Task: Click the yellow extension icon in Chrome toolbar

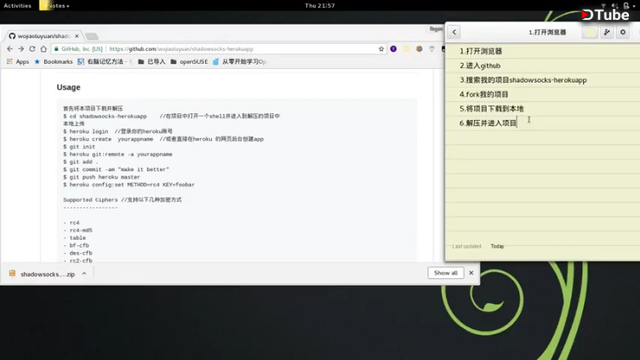Action: [407, 49]
